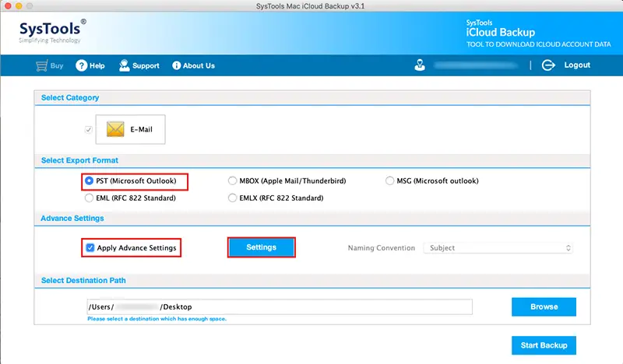Close the window with red button

point(8,6)
